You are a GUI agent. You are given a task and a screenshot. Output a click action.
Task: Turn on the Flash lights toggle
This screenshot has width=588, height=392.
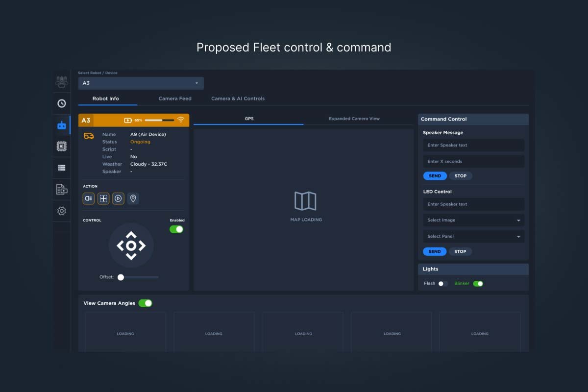pyautogui.click(x=442, y=284)
